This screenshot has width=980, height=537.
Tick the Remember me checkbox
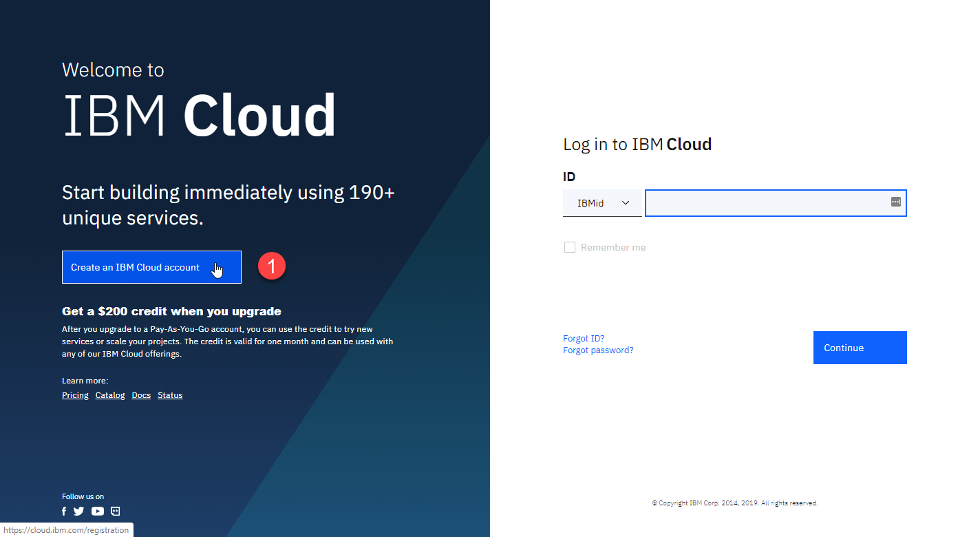(570, 247)
